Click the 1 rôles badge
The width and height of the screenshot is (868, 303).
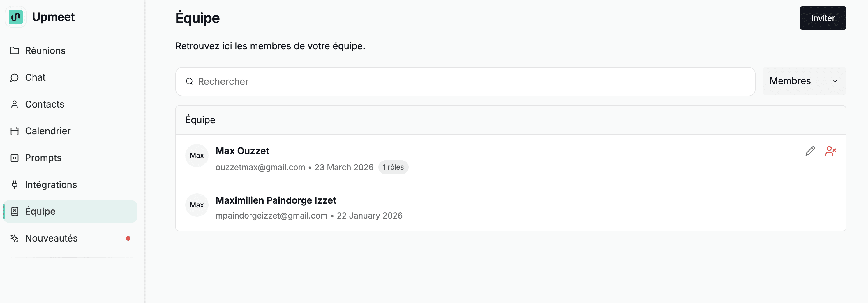point(393,167)
